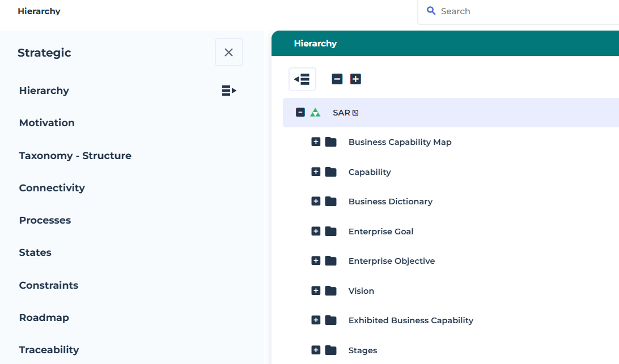Expand all nodes with plus icon in toolbar
Image resolution: width=619 pixels, height=364 pixels.
pyautogui.click(x=355, y=79)
